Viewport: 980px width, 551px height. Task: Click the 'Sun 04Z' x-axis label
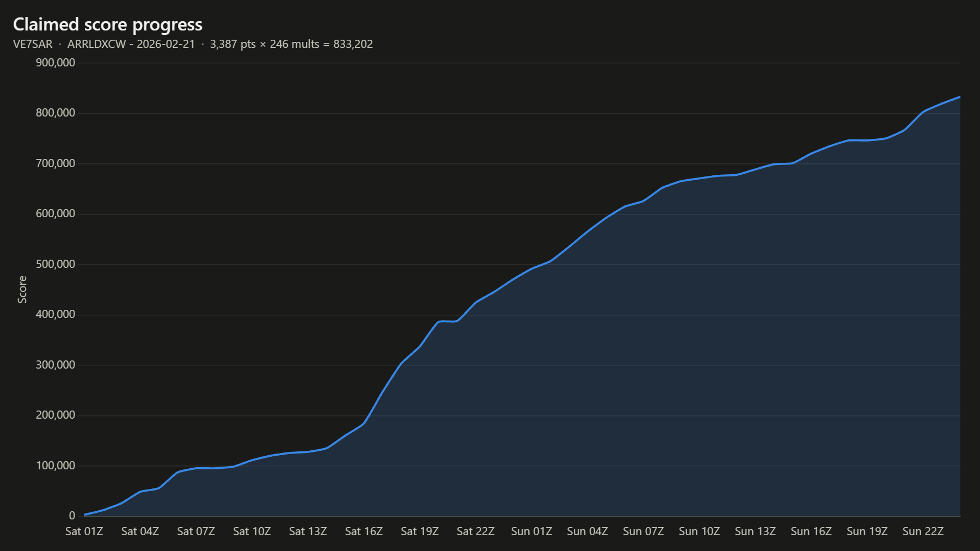[x=587, y=531]
